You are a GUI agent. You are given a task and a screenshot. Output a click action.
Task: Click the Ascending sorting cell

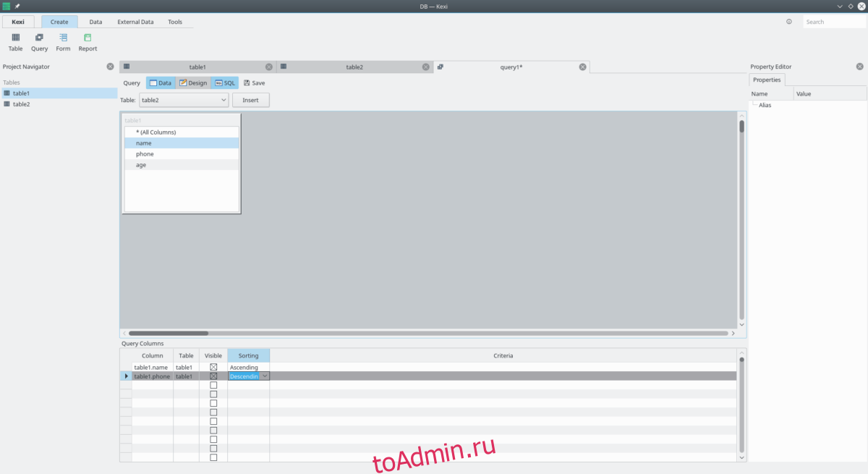click(248, 367)
